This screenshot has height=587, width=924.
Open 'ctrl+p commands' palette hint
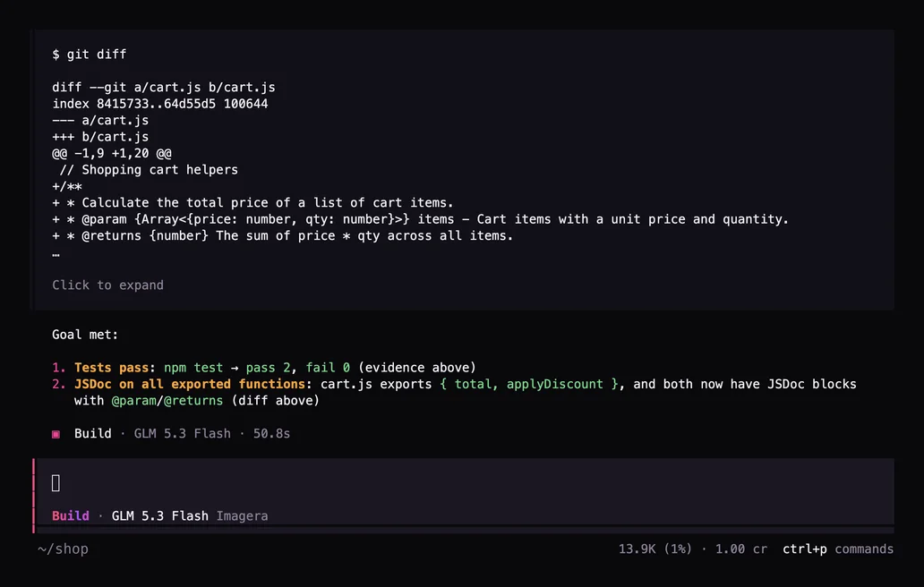838,549
